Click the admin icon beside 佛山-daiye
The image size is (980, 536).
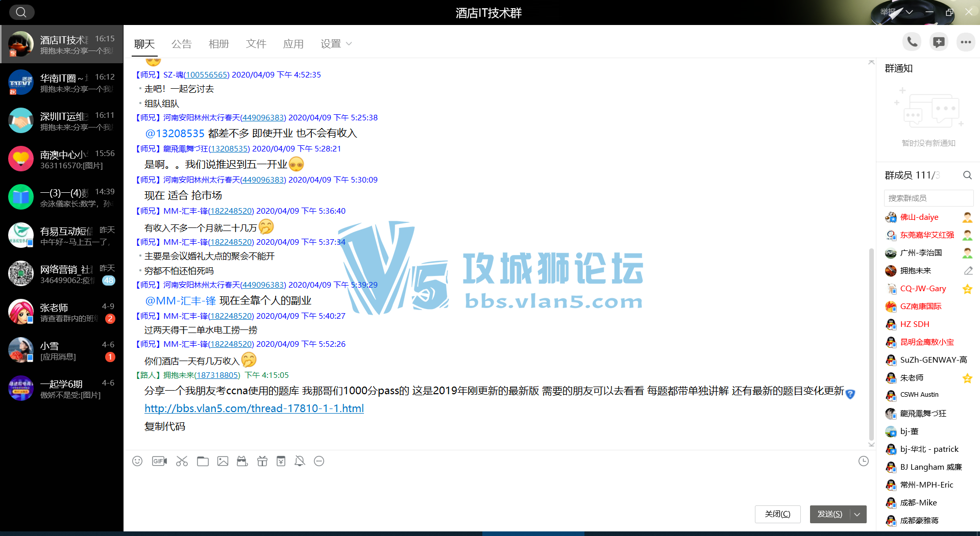point(967,217)
